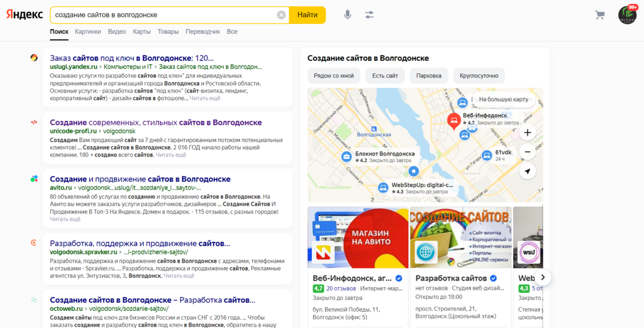Click the Веб-Инфодонск card logo

pyautogui.click(x=323, y=253)
